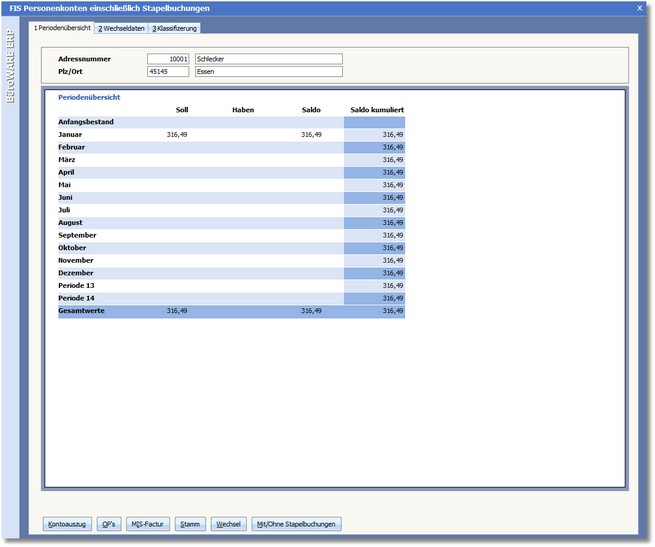
Task: Click the Kontoauszug button
Action: [x=68, y=523]
